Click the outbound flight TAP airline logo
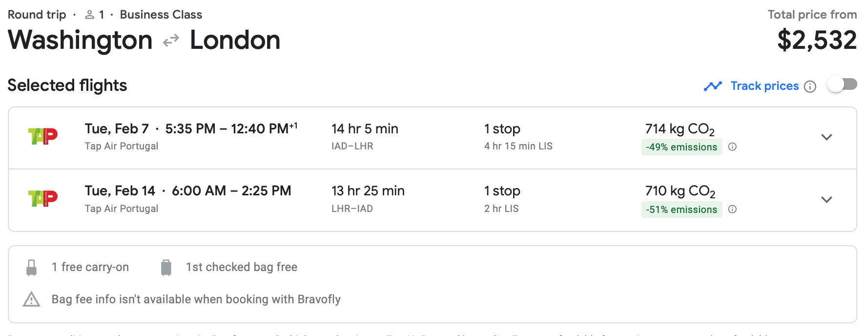 point(43,136)
